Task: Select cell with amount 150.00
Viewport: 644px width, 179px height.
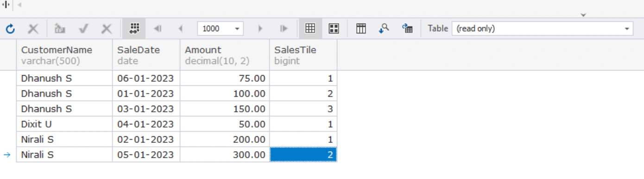Action: (x=225, y=109)
